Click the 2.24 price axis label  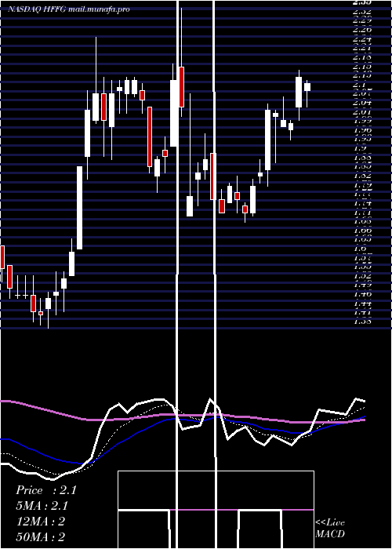(362, 39)
